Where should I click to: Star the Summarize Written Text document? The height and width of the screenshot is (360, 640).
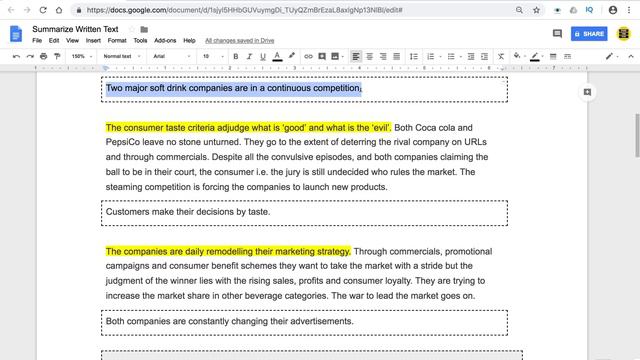click(x=131, y=29)
